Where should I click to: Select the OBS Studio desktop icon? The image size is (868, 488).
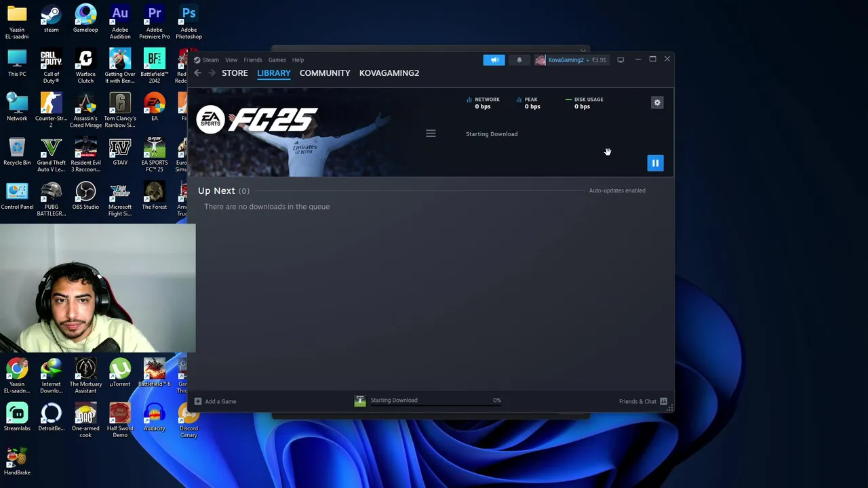pos(85,195)
